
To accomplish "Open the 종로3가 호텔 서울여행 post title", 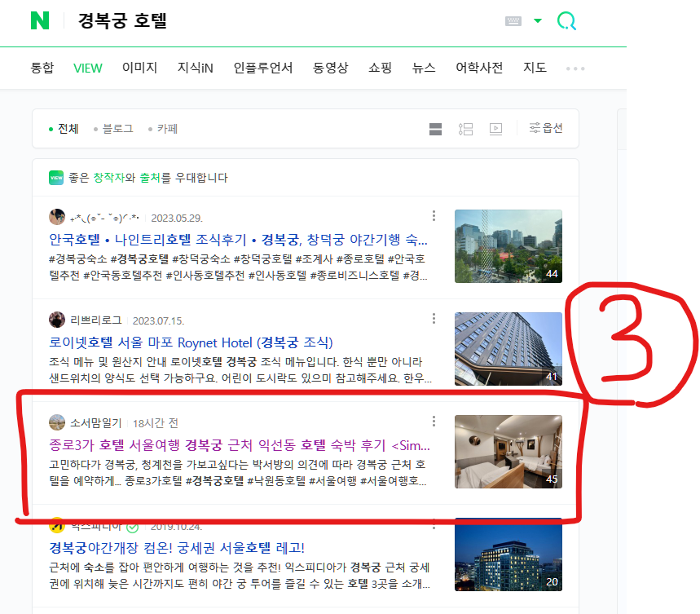I will click(x=240, y=445).
